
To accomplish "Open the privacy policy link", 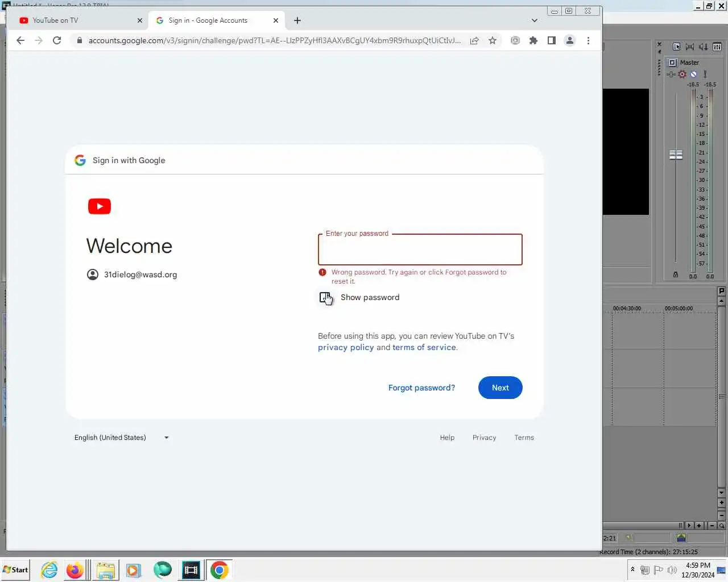I will 346,347.
